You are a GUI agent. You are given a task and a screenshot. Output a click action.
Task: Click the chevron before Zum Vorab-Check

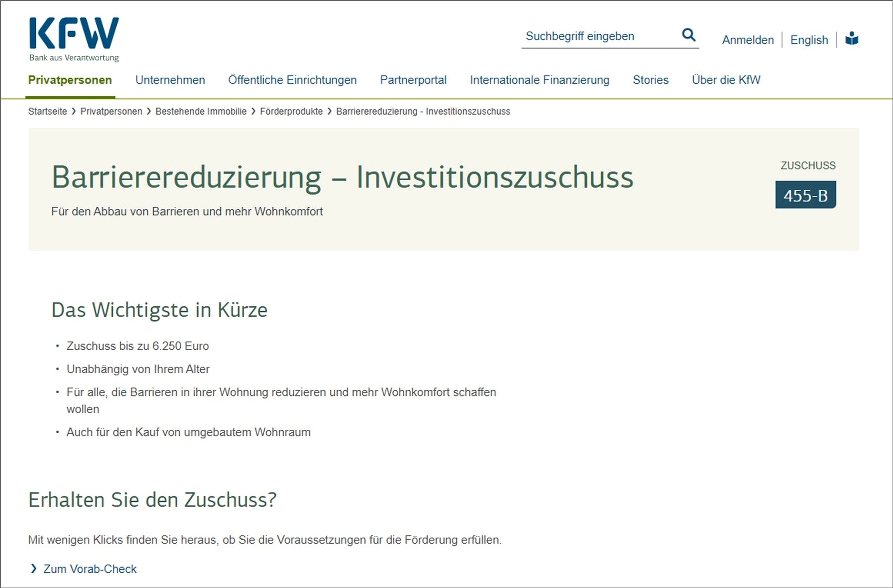click(x=33, y=568)
